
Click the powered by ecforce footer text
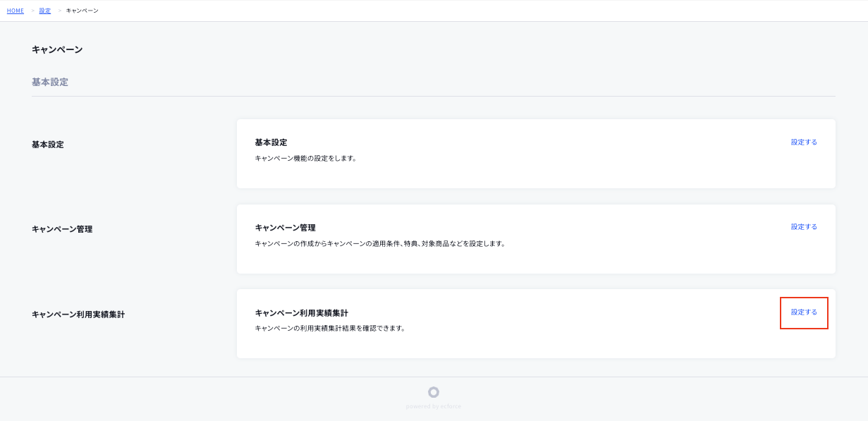coord(433,405)
